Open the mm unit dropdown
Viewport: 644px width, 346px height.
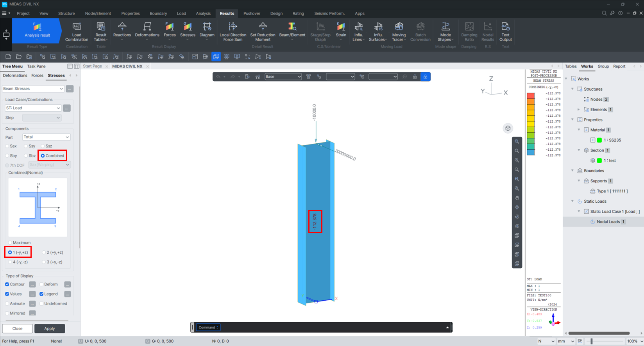(566, 341)
